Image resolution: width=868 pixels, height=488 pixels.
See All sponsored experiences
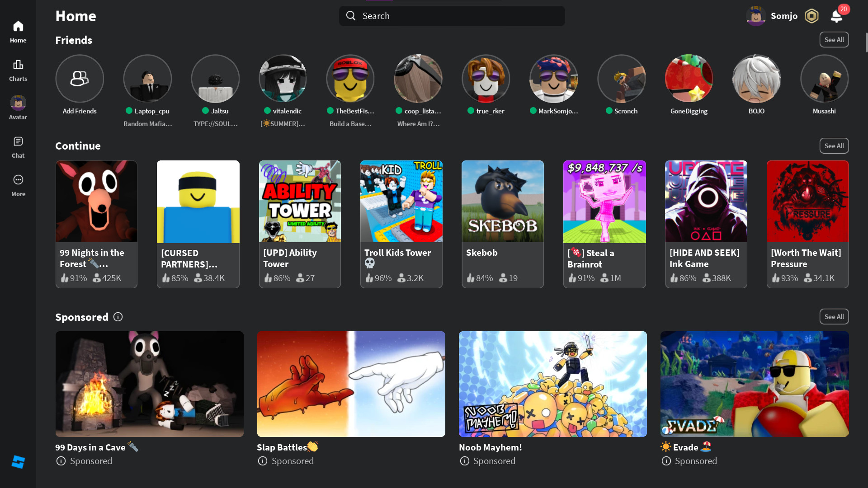click(x=834, y=316)
